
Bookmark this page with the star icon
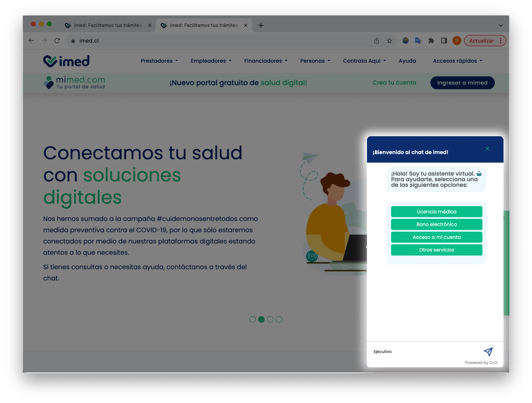[x=389, y=41]
